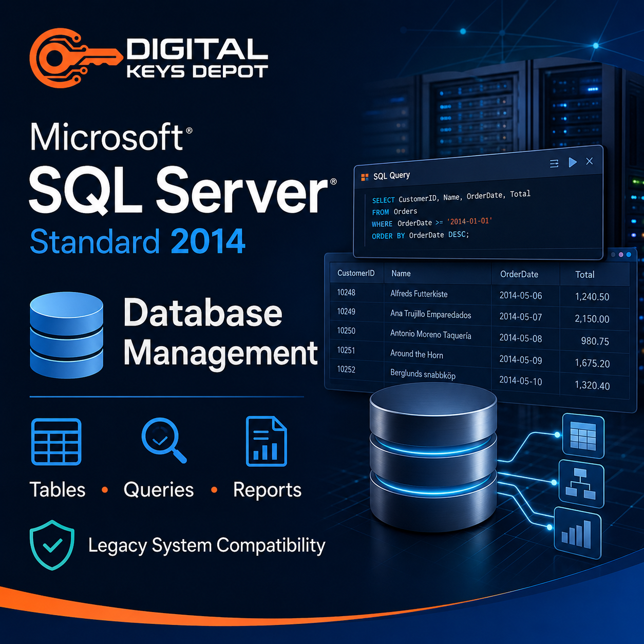
Task: Click the name Antonio Moreno Taquería
Action: point(430,334)
